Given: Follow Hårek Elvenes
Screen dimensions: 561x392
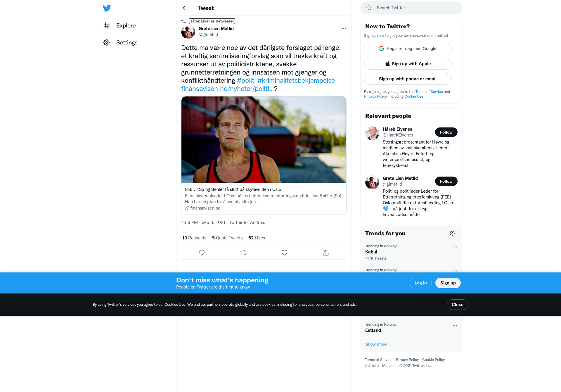Looking at the screenshot, I should pyautogui.click(x=446, y=132).
